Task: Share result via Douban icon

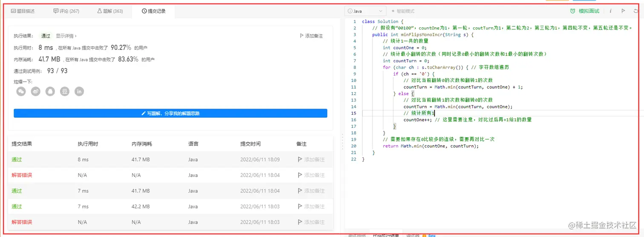Action: tap(65, 91)
